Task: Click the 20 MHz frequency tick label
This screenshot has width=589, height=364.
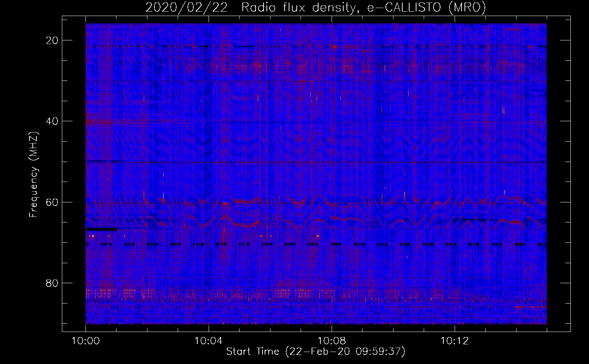Action: point(52,40)
